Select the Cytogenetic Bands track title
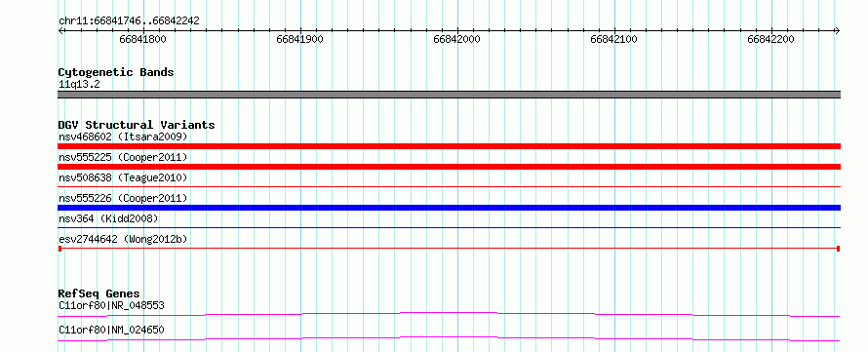This screenshot has height=352, width=868. click(116, 72)
